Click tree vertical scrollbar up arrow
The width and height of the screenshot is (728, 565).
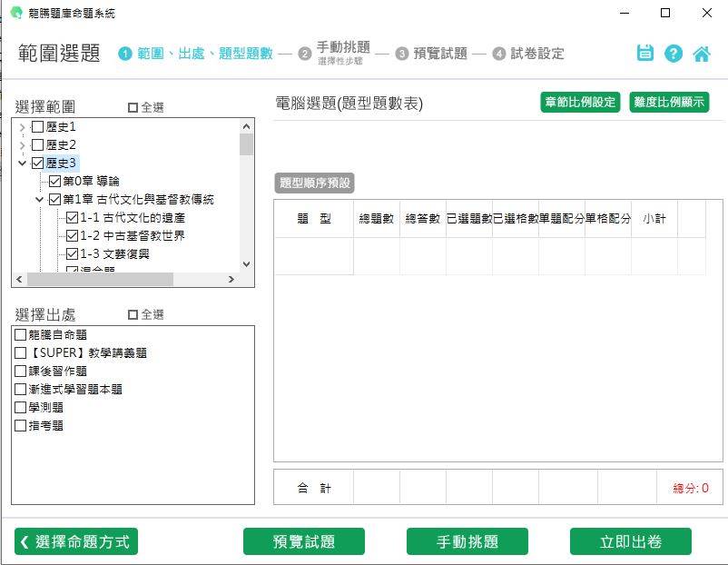coord(247,126)
